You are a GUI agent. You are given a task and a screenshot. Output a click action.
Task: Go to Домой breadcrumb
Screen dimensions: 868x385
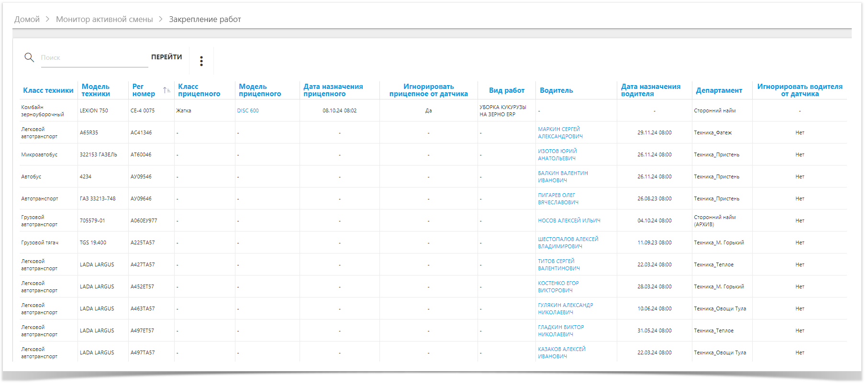tap(27, 20)
